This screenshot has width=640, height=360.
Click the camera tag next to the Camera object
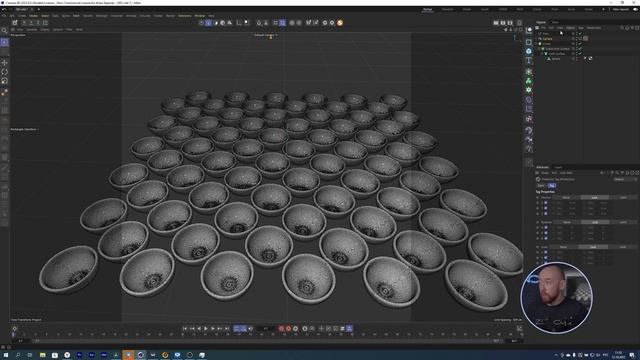click(x=586, y=38)
